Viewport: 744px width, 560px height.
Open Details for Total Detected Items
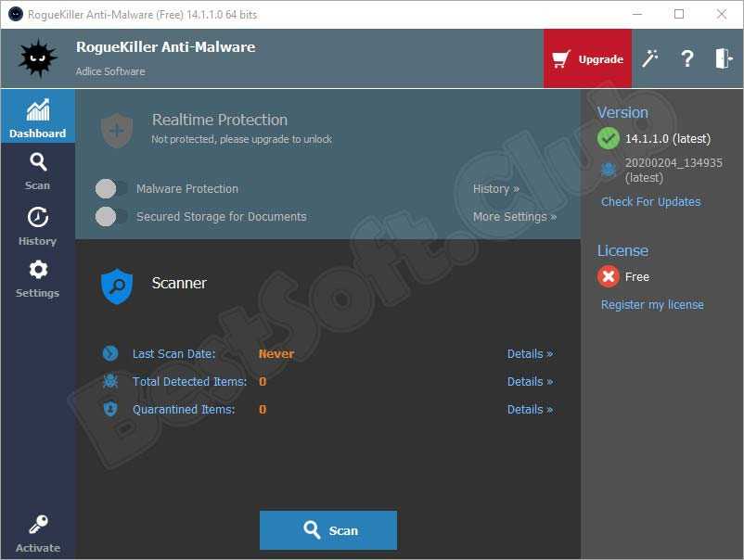[530, 381]
